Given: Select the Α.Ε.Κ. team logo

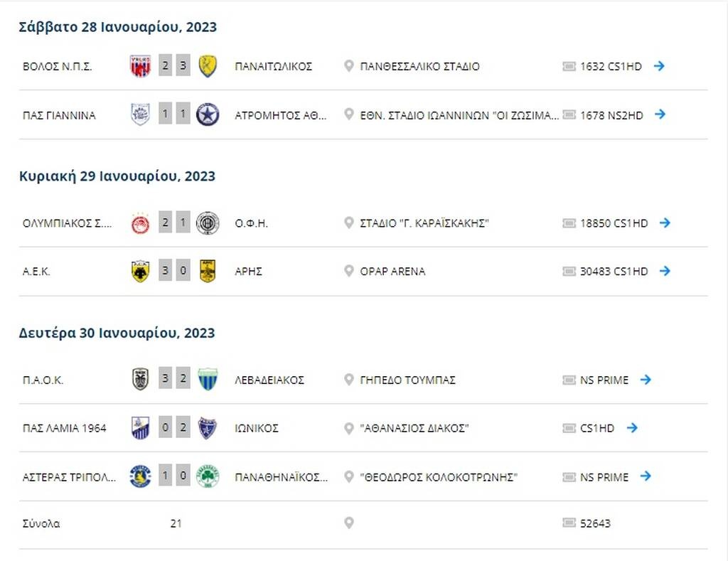Looking at the screenshot, I should [141, 271].
